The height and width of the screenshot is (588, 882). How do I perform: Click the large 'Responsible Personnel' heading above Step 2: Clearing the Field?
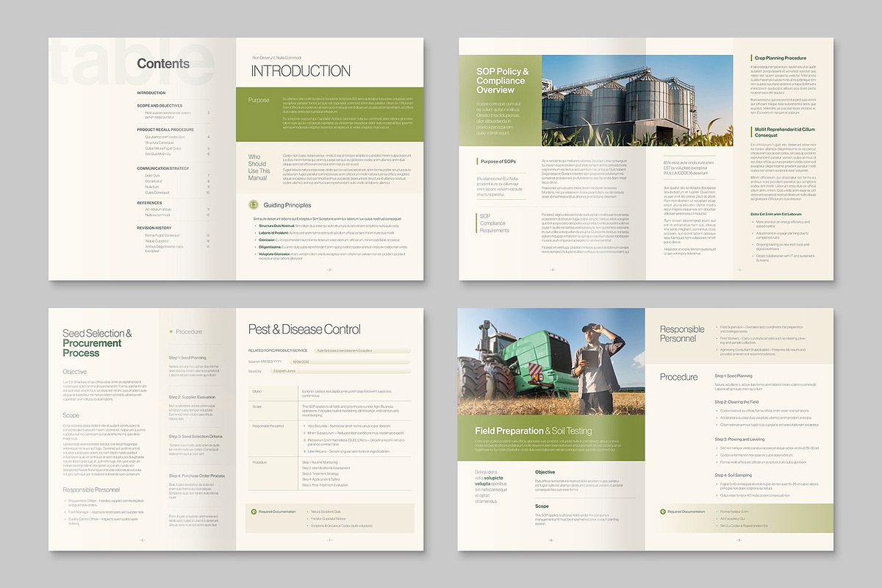(x=682, y=334)
